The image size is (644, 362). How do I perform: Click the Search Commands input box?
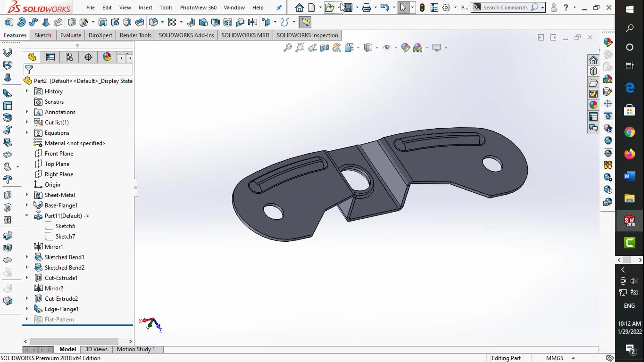[x=505, y=7]
